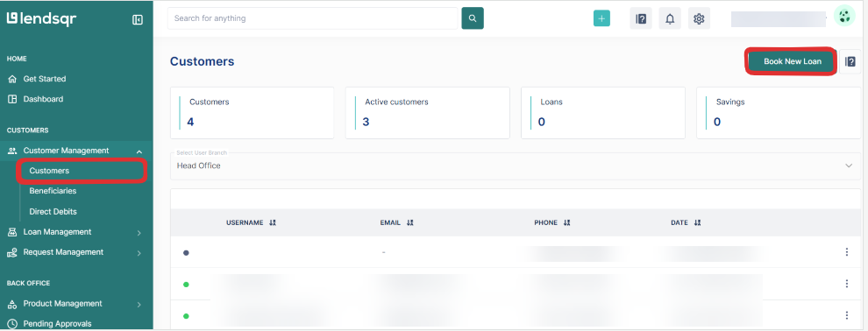The height and width of the screenshot is (331, 868).
Task: Click inside the Search for anything field
Action: [313, 18]
